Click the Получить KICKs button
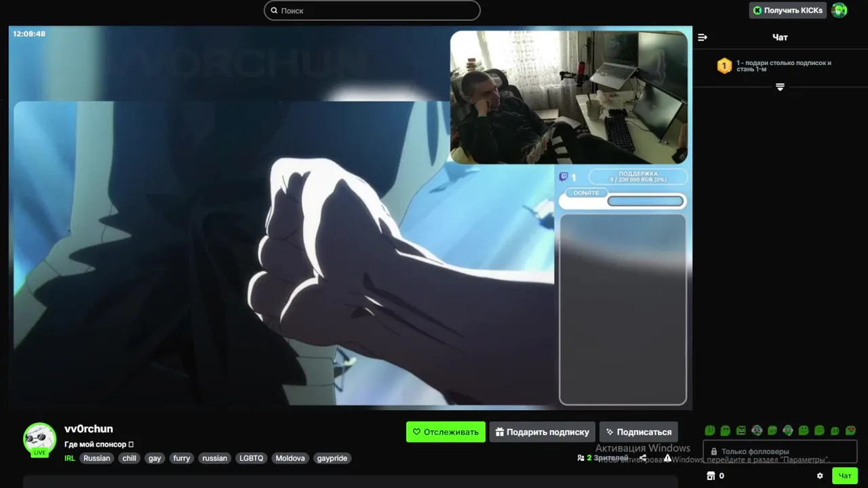The image size is (868, 488). pos(787,10)
